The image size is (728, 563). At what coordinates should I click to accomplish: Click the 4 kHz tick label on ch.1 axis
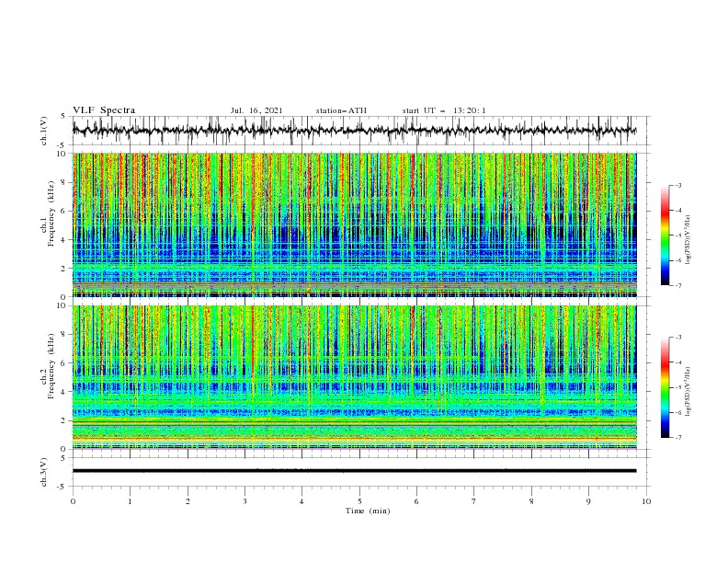pyautogui.click(x=65, y=240)
